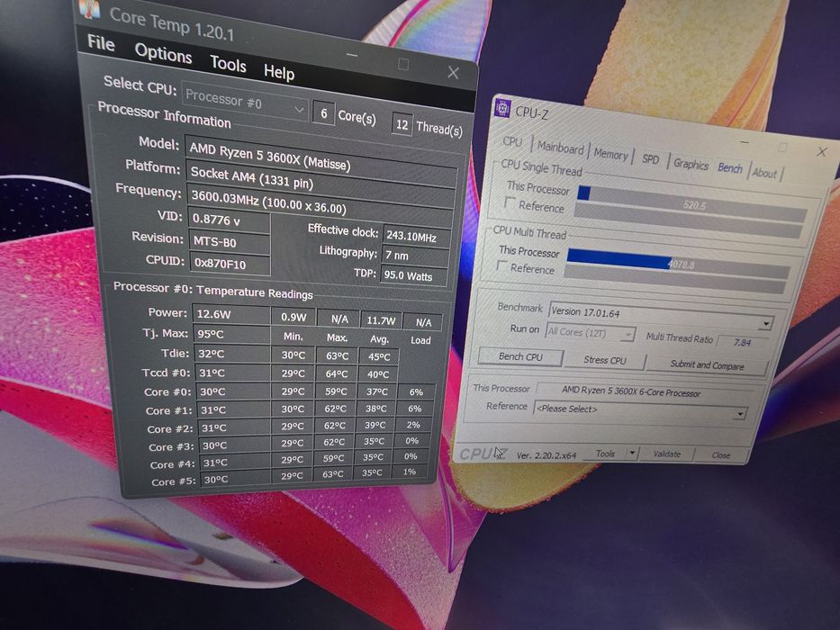
Task: Close the CPU-Z window with X
Action: [x=822, y=151]
